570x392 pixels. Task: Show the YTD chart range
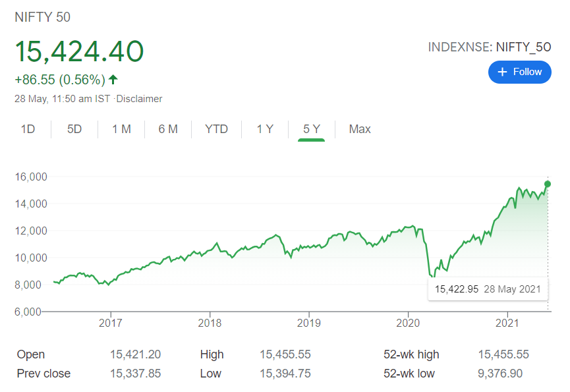[216, 129]
